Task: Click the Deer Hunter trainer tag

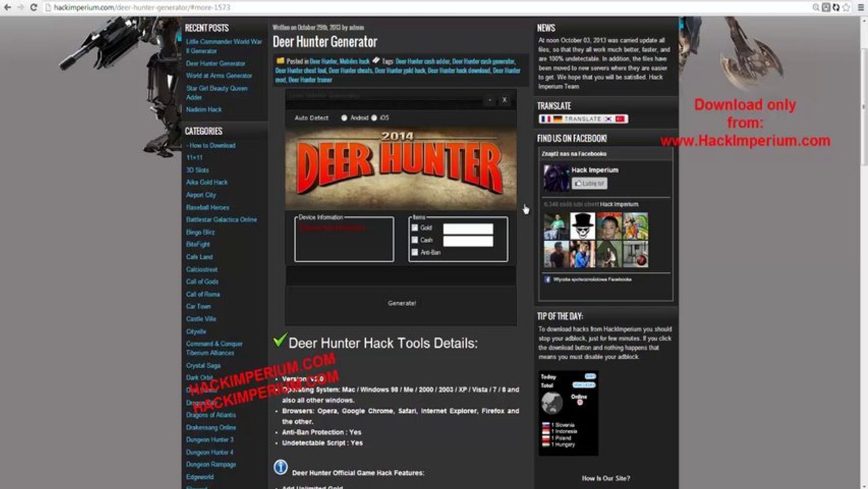Action: (310, 80)
